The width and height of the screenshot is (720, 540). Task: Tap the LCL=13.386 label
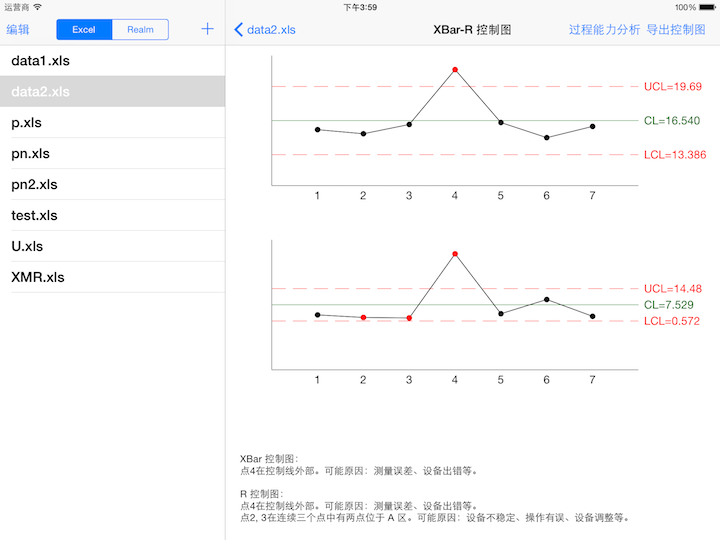pyautogui.click(x=675, y=155)
